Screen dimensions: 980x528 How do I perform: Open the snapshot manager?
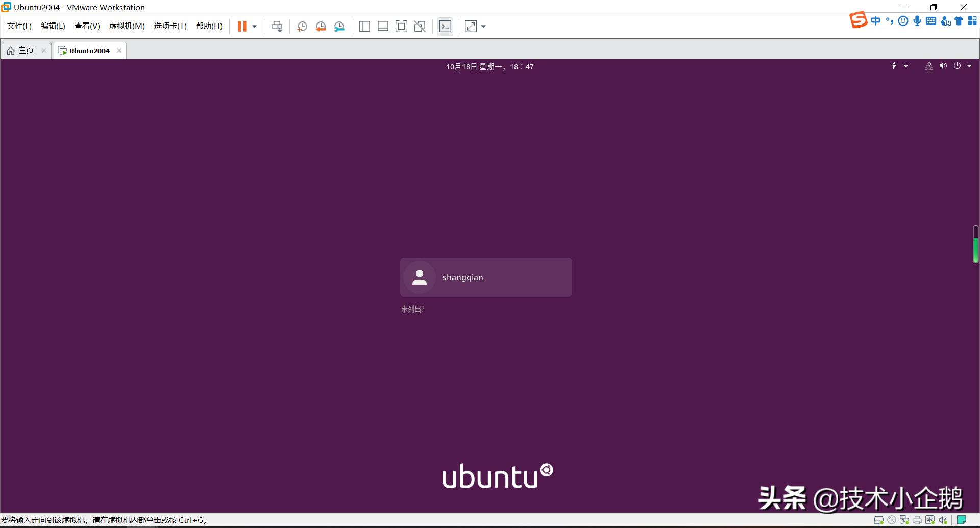339,27
